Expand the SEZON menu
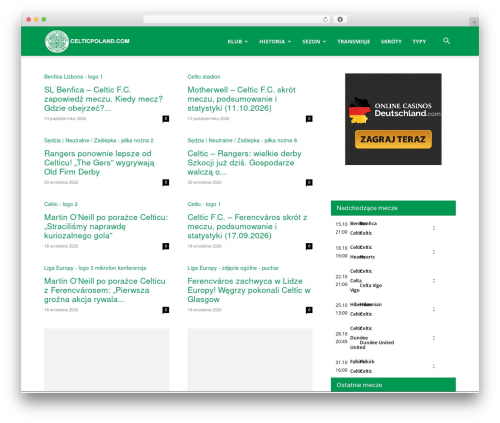 pyautogui.click(x=314, y=41)
